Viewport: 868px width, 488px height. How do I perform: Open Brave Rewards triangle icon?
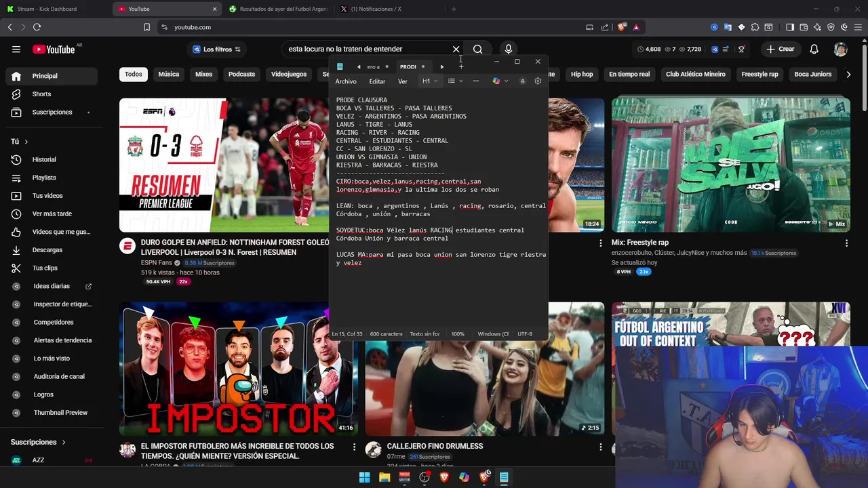point(636,27)
